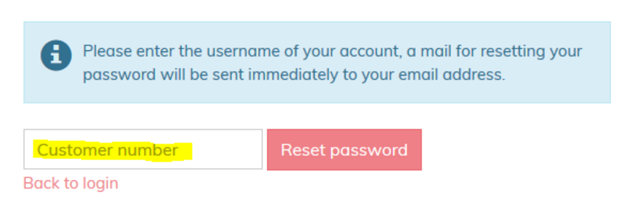The height and width of the screenshot is (211, 644).
Task: Return to login via Back to login
Action: click(71, 183)
